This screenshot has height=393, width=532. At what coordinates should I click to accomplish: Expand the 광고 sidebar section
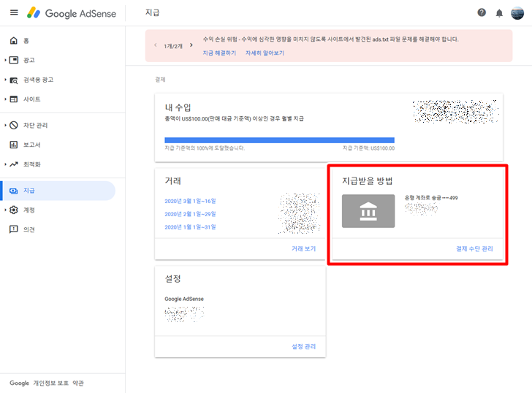5,60
